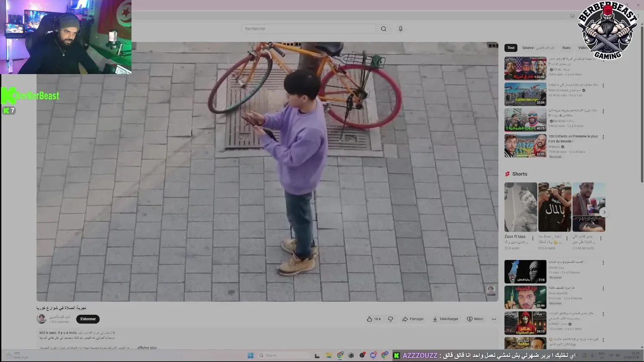Open File Explorer from the taskbar
The height and width of the screenshot is (362, 644).
click(329, 355)
